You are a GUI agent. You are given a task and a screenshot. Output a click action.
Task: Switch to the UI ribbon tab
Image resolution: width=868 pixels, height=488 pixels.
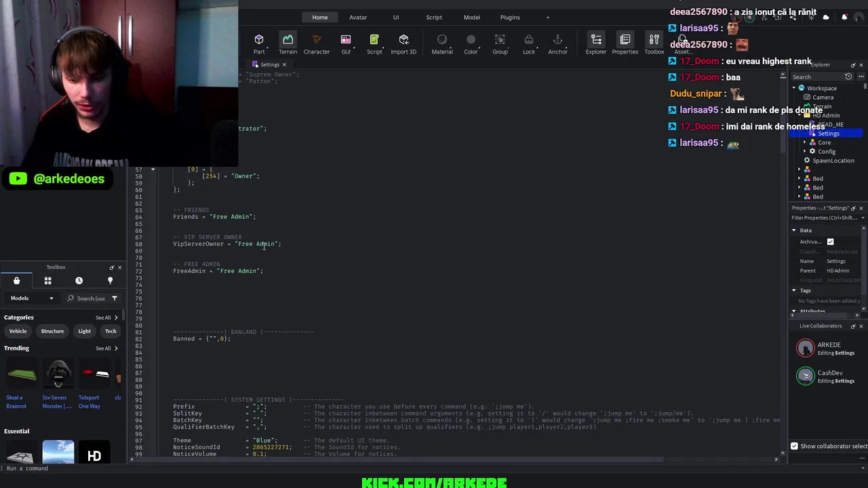pyautogui.click(x=396, y=17)
